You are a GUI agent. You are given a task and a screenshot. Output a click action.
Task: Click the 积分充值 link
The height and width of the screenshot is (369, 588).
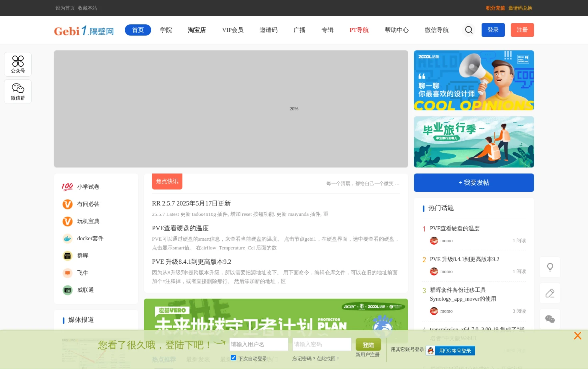click(496, 8)
